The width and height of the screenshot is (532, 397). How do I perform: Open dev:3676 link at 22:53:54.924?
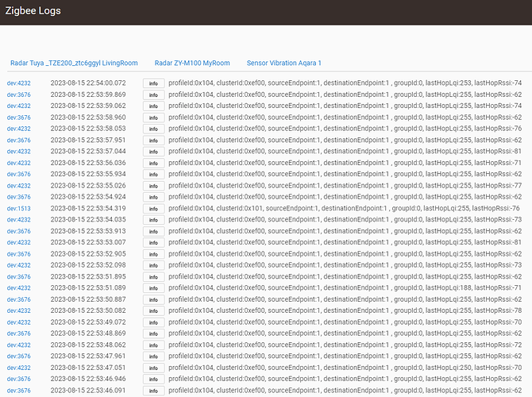pos(19,197)
